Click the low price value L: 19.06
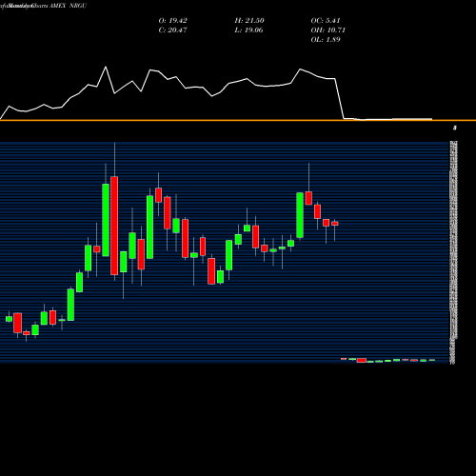476x476 pixels. [x=248, y=30]
